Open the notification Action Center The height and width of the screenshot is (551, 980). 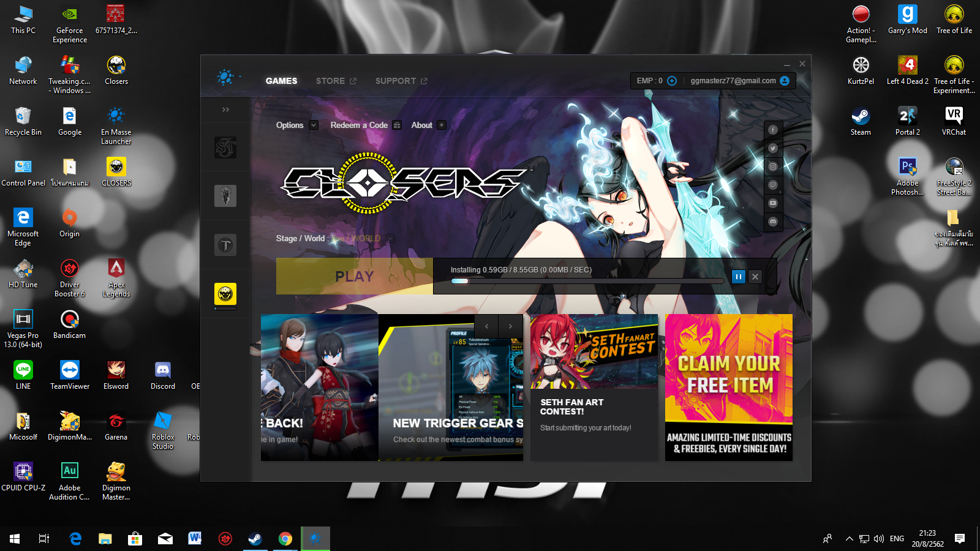[960, 539]
